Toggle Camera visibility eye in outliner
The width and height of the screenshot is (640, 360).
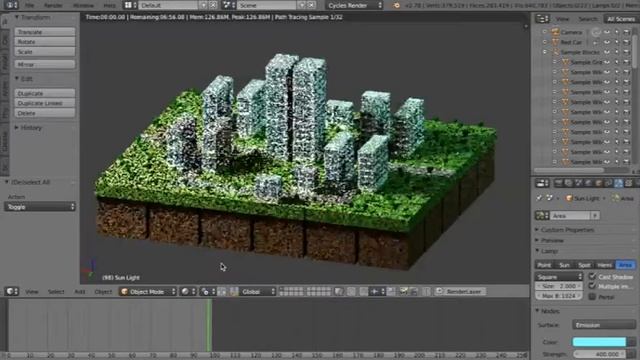[607, 32]
